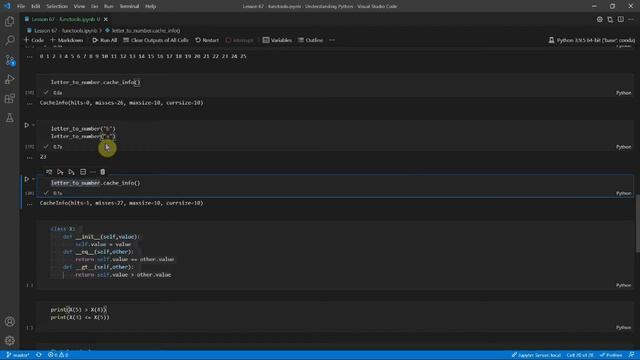Click Prettier in status bar
Viewport: 640px width, 360px height.
[611, 355]
